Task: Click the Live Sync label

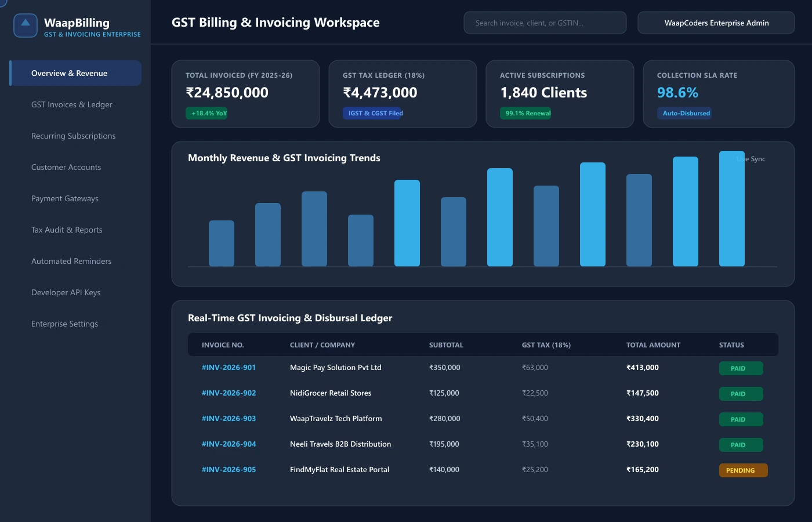Action: click(751, 159)
